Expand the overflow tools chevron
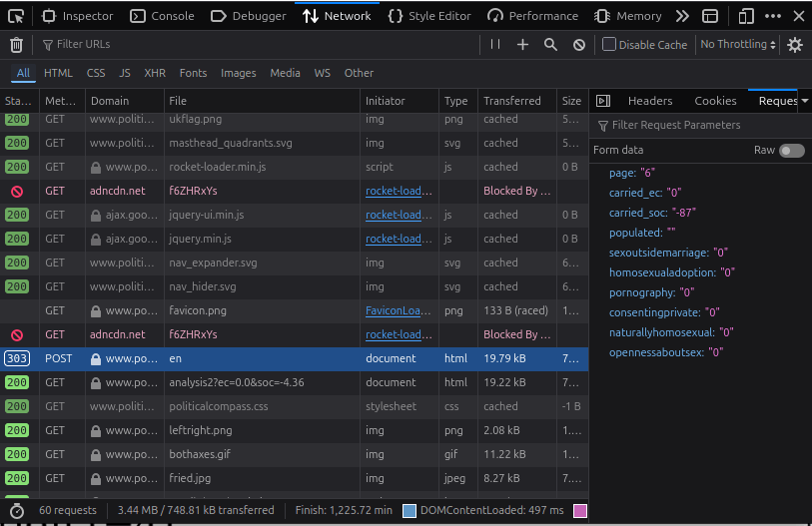 click(682, 16)
